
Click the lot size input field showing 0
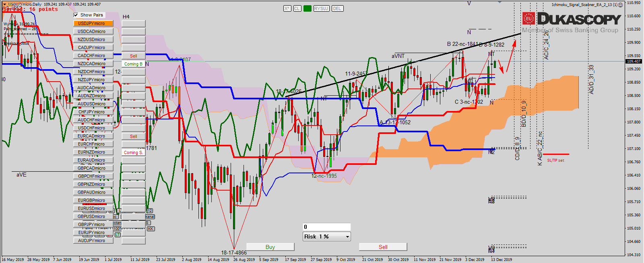326,227
